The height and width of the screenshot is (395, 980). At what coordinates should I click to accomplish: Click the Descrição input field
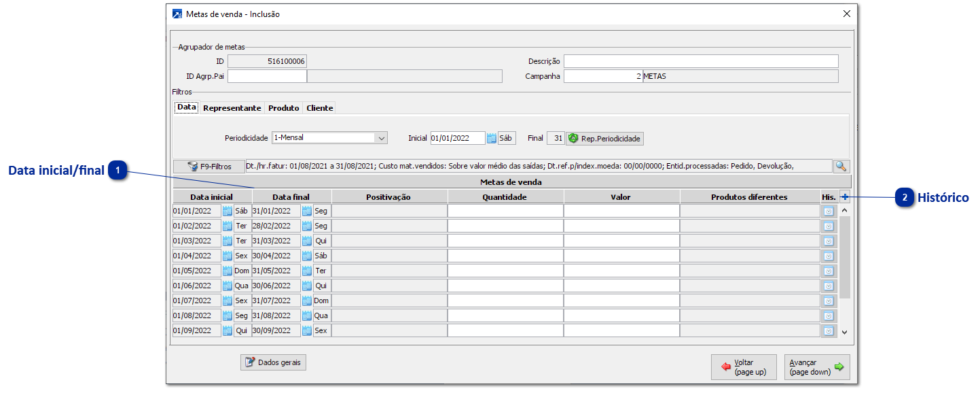701,61
